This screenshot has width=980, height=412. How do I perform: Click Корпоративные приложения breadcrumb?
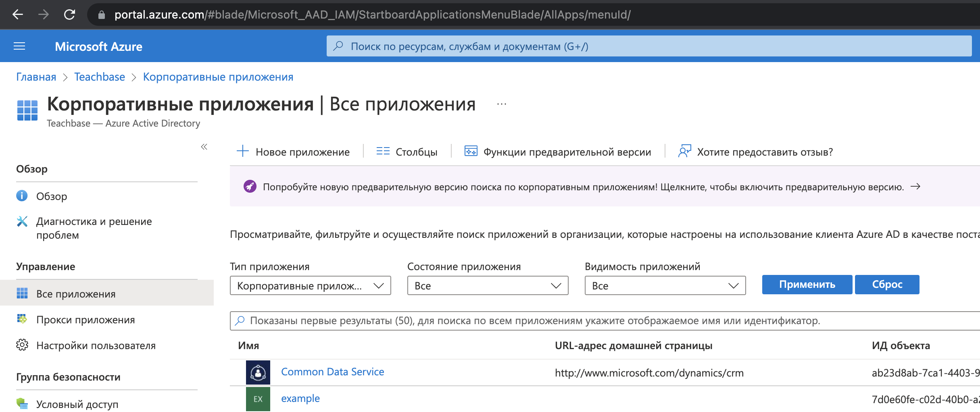point(218,77)
